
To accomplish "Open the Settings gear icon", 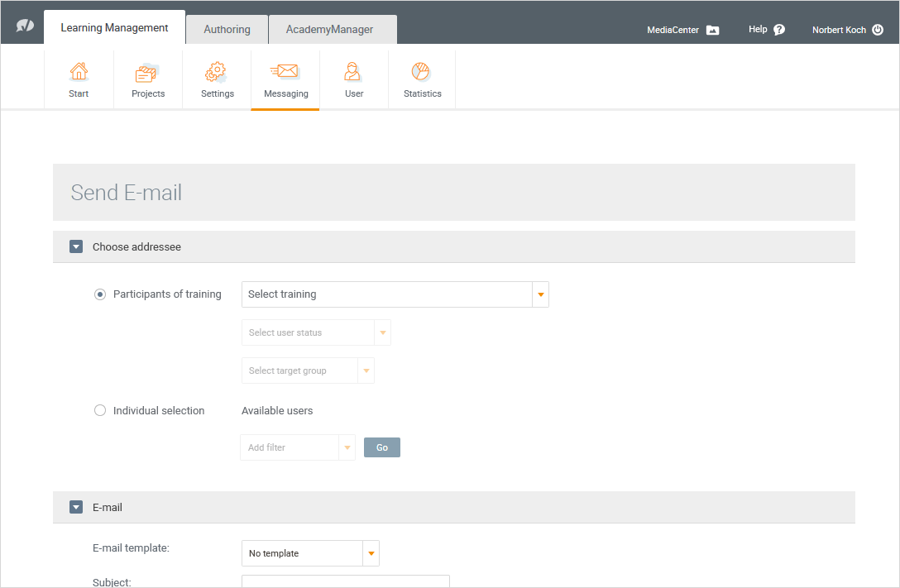I will click(217, 72).
